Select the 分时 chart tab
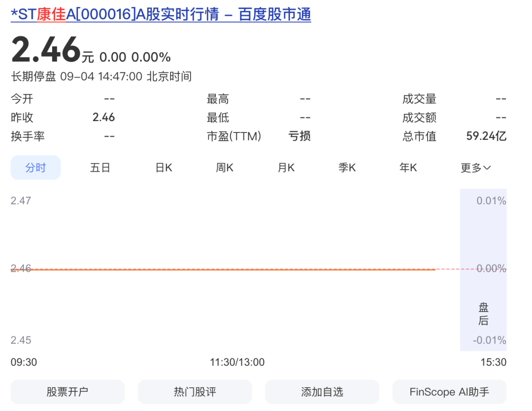This screenshot has width=532, height=411. pyautogui.click(x=35, y=167)
